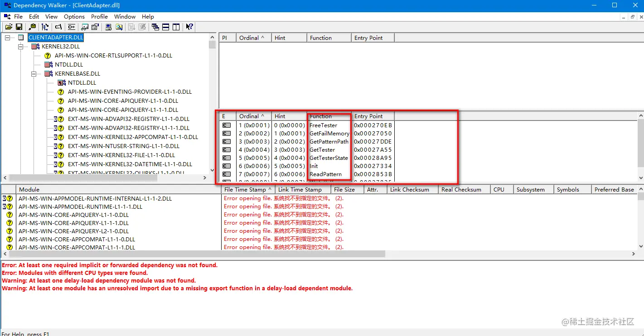Image resolution: width=644 pixels, height=336 pixels.
Task: Click Configure Module Search Order magnifier icon
Action: click(x=119, y=27)
